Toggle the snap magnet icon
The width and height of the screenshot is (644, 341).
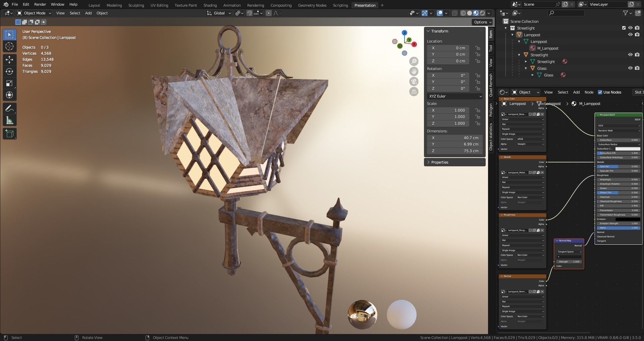250,13
